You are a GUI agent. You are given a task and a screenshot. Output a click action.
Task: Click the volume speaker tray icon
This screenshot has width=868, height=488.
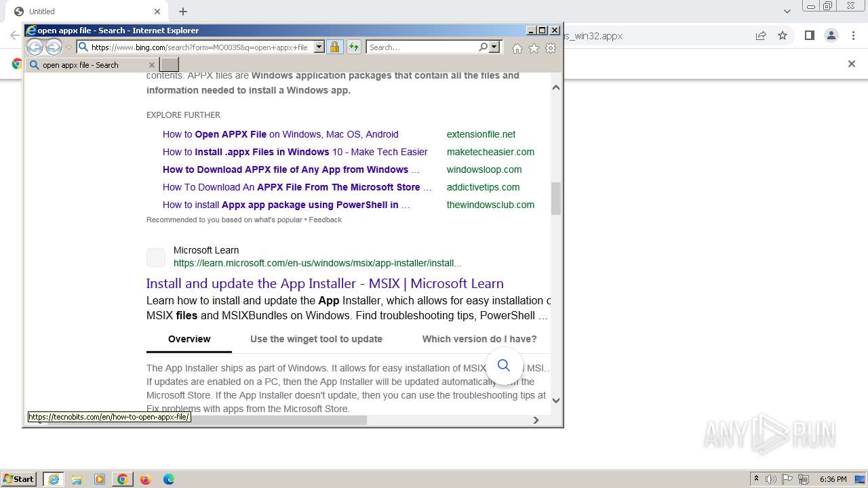pyautogui.click(x=771, y=479)
